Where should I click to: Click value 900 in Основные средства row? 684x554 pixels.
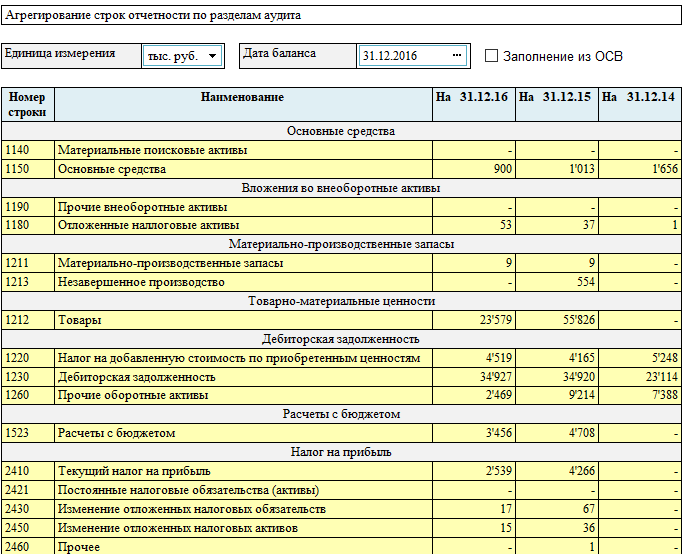(473, 169)
